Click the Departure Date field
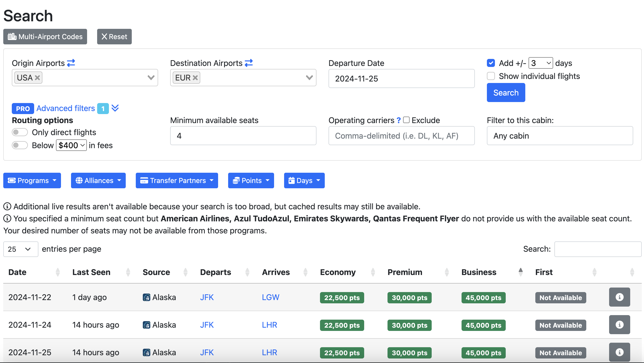This screenshot has height=363, width=644. click(402, 78)
